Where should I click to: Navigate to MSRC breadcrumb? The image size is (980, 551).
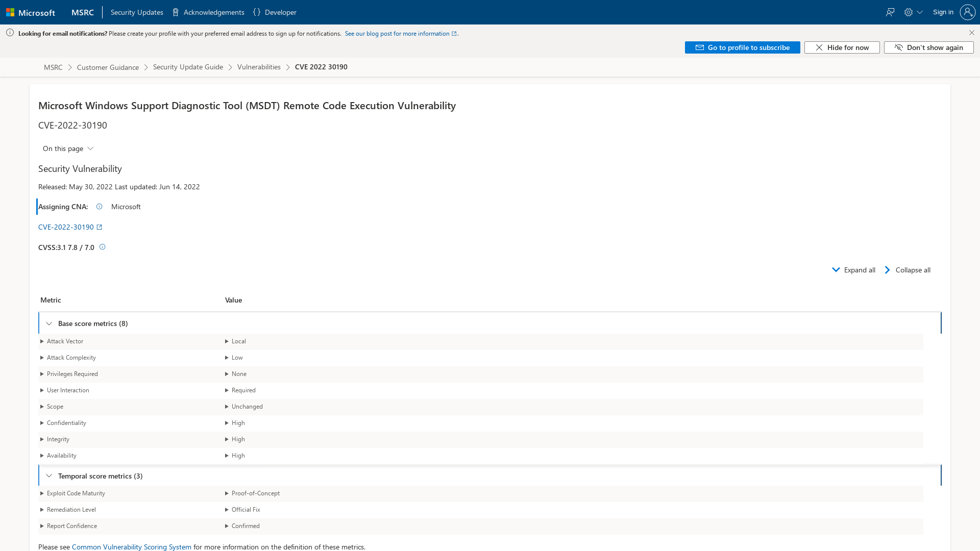pos(53,67)
